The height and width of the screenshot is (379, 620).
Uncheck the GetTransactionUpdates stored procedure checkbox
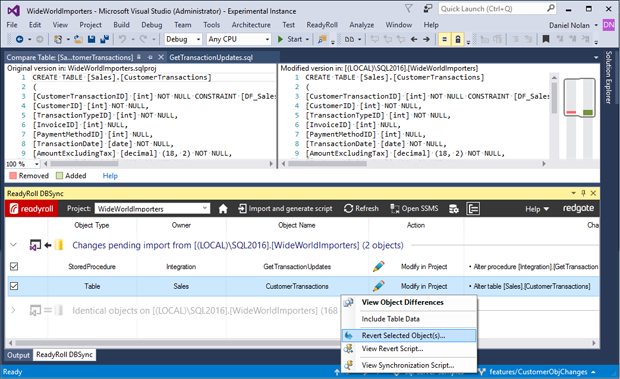(14, 266)
